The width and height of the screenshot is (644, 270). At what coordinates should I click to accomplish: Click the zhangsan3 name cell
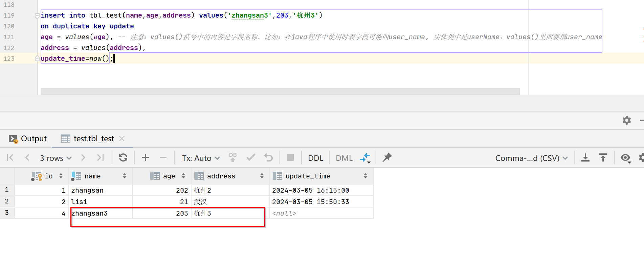(x=101, y=213)
